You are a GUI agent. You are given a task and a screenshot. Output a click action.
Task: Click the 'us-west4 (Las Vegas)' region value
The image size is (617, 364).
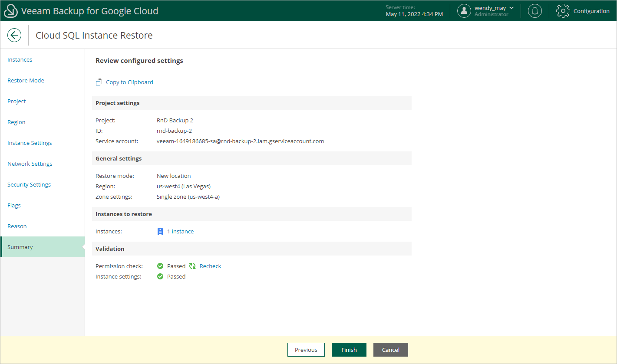tap(184, 186)
